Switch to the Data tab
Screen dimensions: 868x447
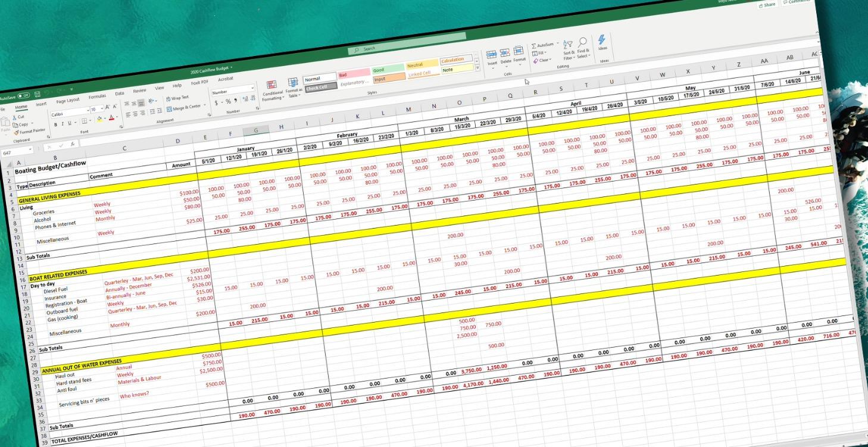[x=120, y=93]
